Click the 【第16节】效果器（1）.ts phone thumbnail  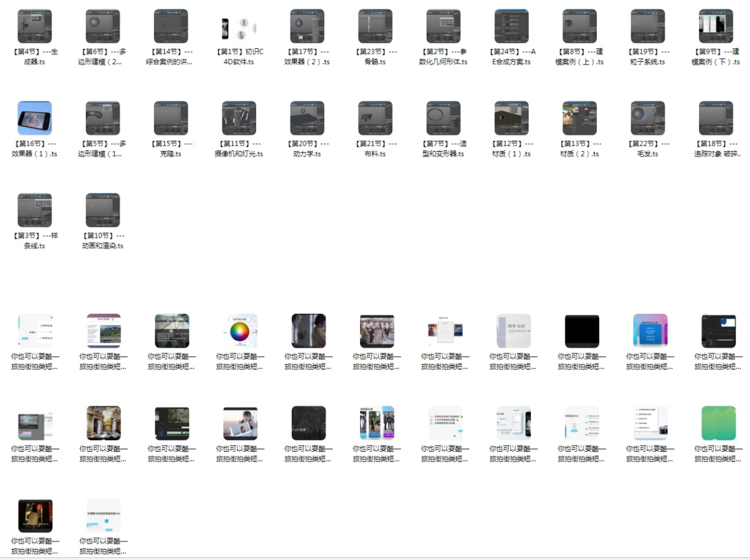coord(35,118)
